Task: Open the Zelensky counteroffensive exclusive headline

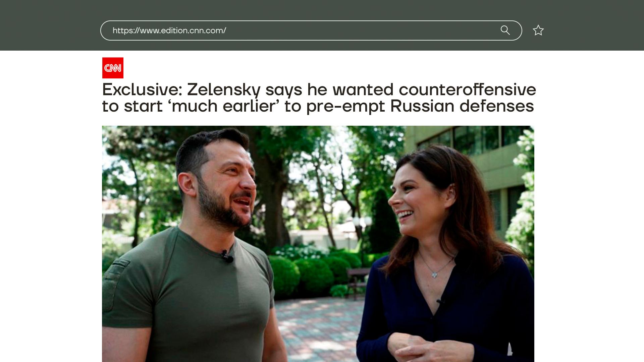Action: pos(319,98)
